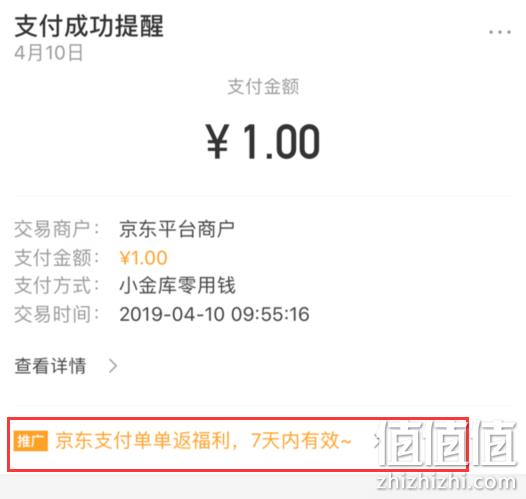Image resolution: width=526 pixels, height=499 pixels.
Task: Click the zhizhizhi.com watermark text
Action: 446,482
